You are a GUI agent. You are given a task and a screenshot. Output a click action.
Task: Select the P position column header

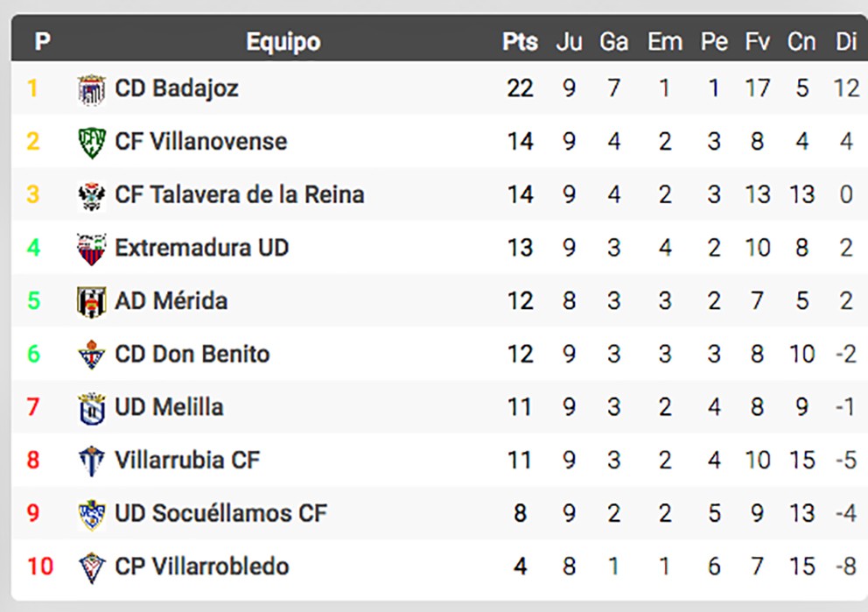point(43,41)
